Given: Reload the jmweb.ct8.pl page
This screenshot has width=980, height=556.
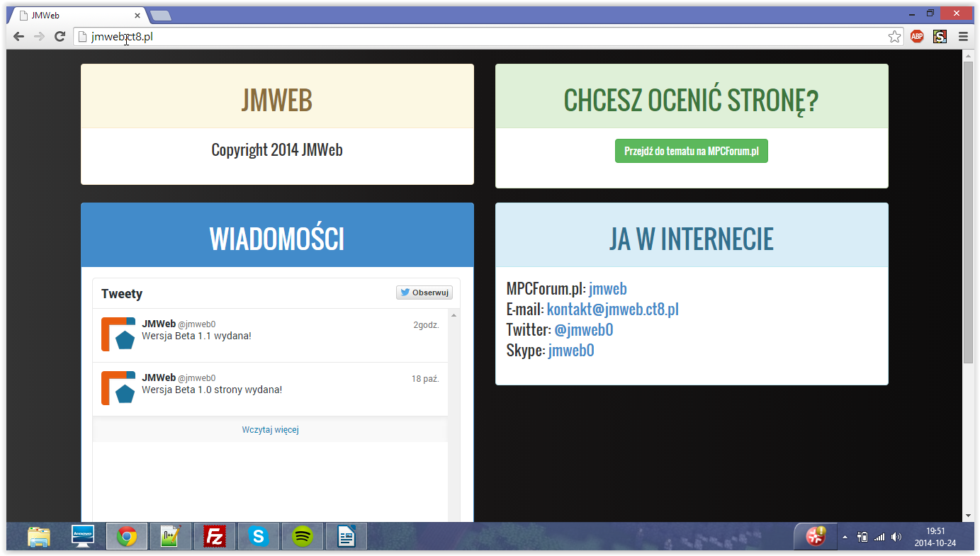Looking at the screenshot, I should click(60, 37).
